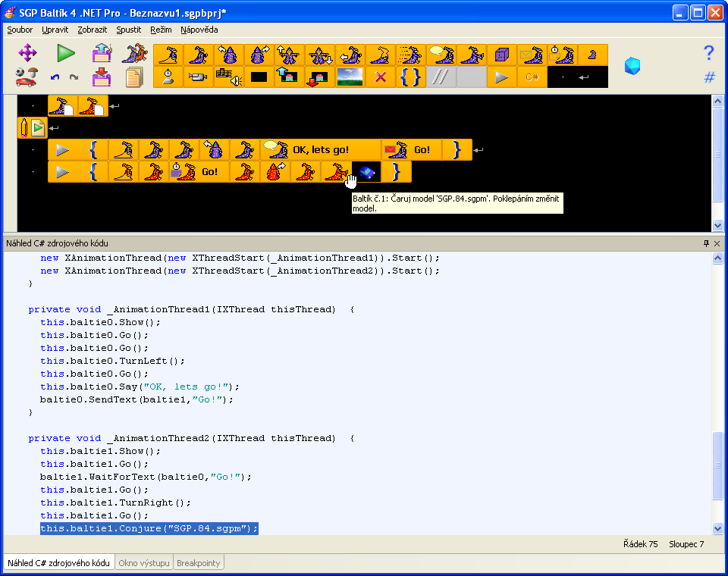Click the 'Řádek 75' status bar entry
This screenshot has width=728, height=576.
[640, 544]
